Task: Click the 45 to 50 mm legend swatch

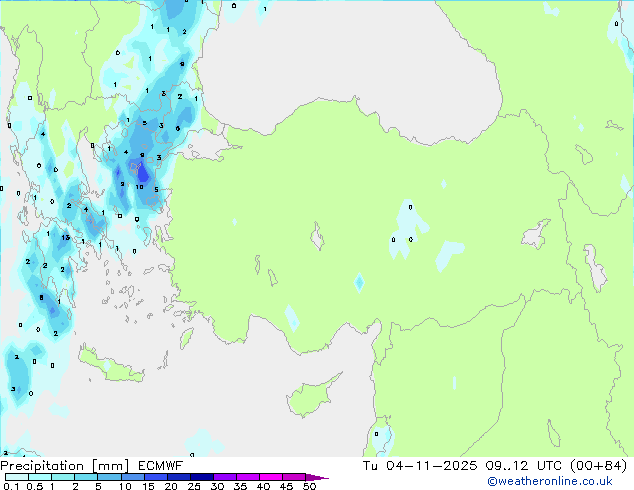Action: [294, 477]
